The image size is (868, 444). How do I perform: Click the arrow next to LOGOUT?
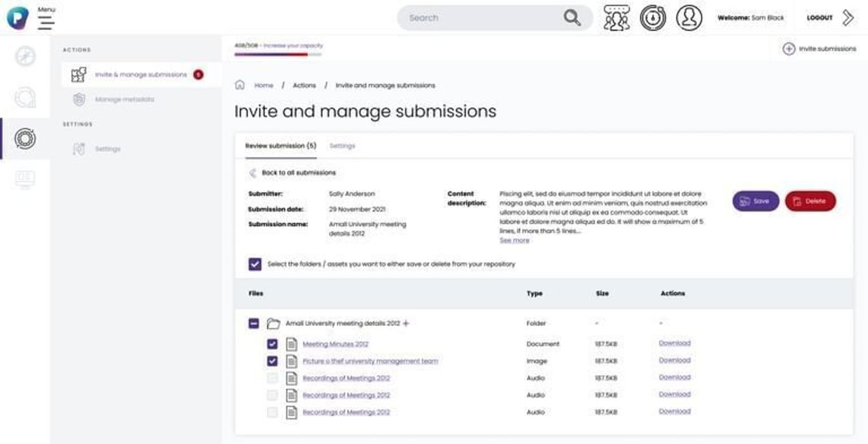(848, 18)
